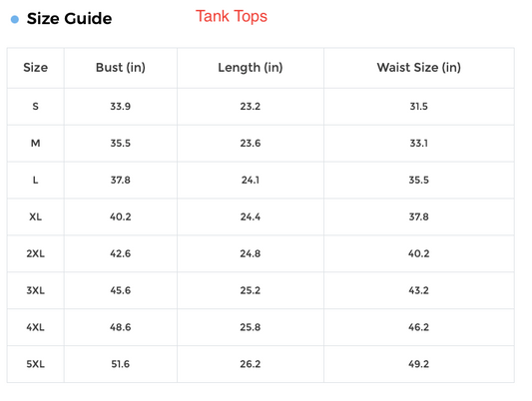Click the 51.6 bust value for 5XL

click(x=121, y=364)
